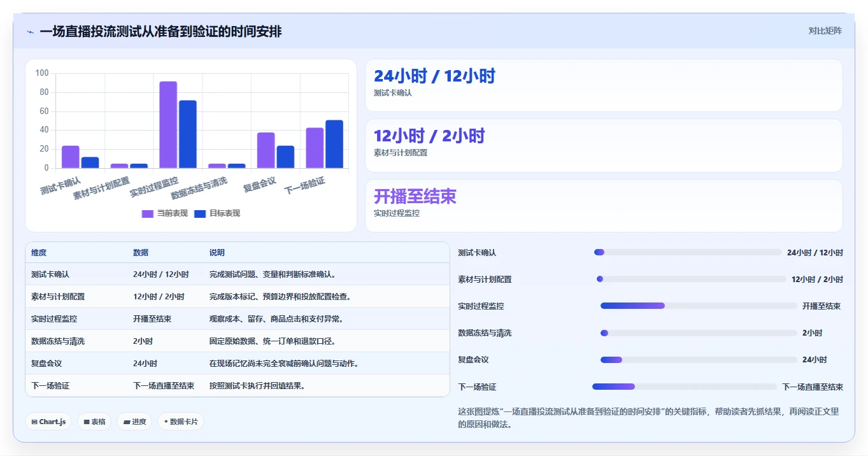Click the 复盘会议 chart x-axis label
Viewport: 868px width, 456px height.
(x=260, y=184)
